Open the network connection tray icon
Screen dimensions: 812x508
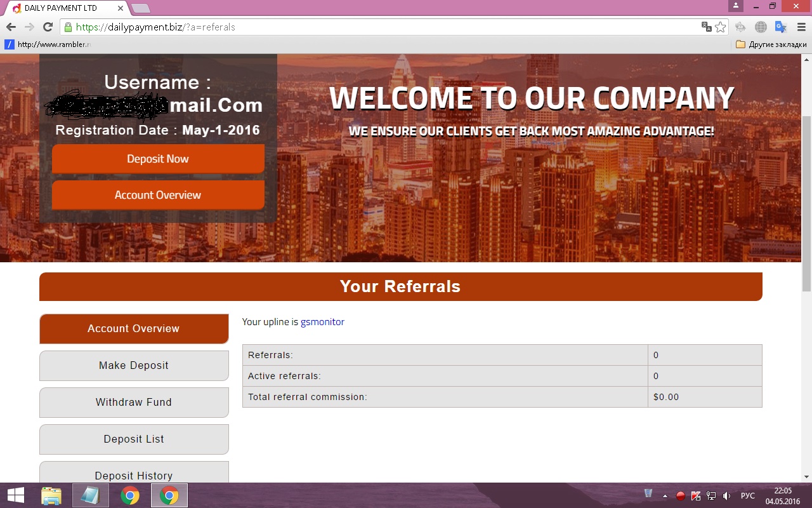pos(711,496)
